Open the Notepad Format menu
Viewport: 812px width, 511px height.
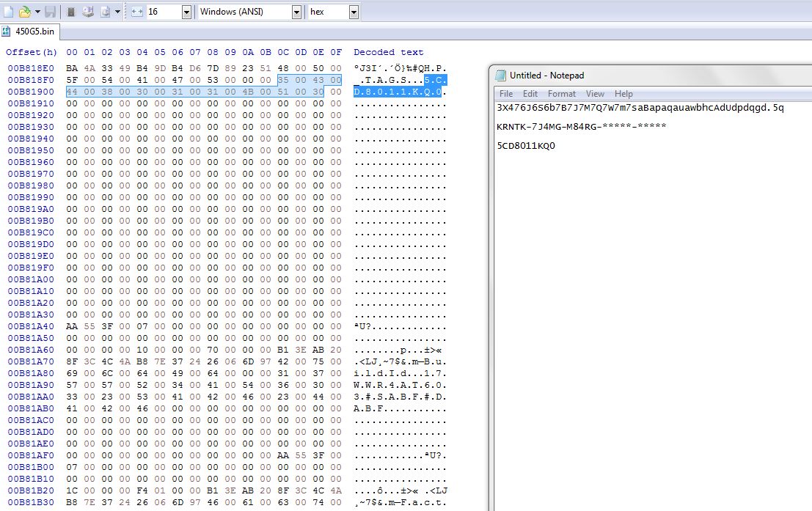[561, 94]
